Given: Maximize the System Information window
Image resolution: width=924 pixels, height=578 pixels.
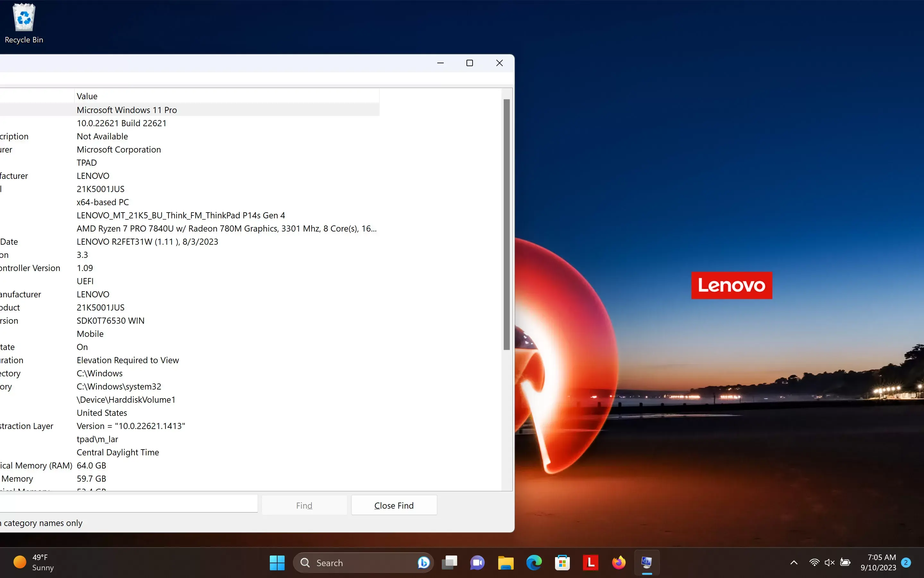Looking at the screenshot, I should (470, 63).
